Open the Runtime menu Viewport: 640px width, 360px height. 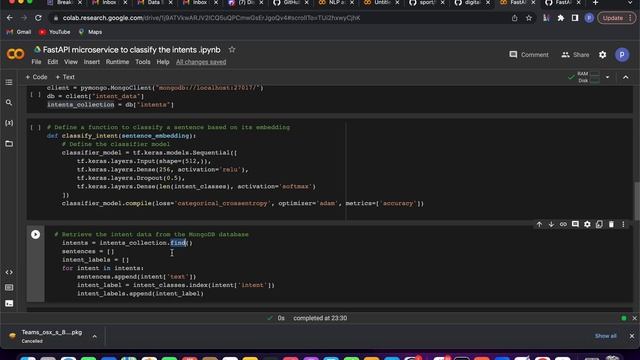pyautogui.click(x=118, y=62)
